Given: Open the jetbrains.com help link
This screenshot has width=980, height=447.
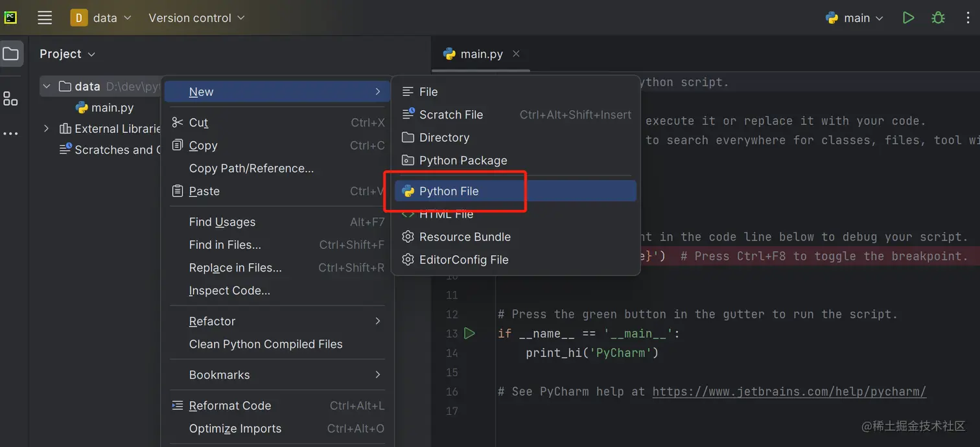Looking at the screenshot, I should (x=789, y=391).
